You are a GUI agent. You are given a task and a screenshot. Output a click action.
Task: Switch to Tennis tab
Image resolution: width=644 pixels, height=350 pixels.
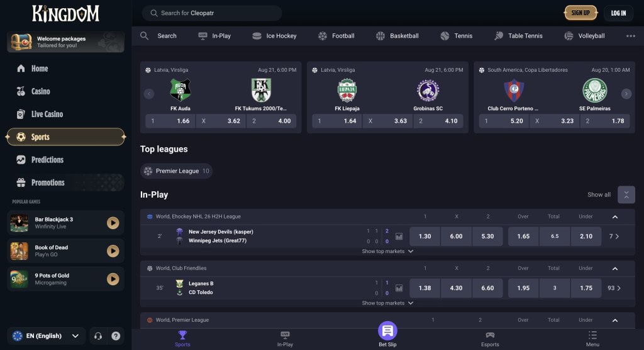[457, 36]
